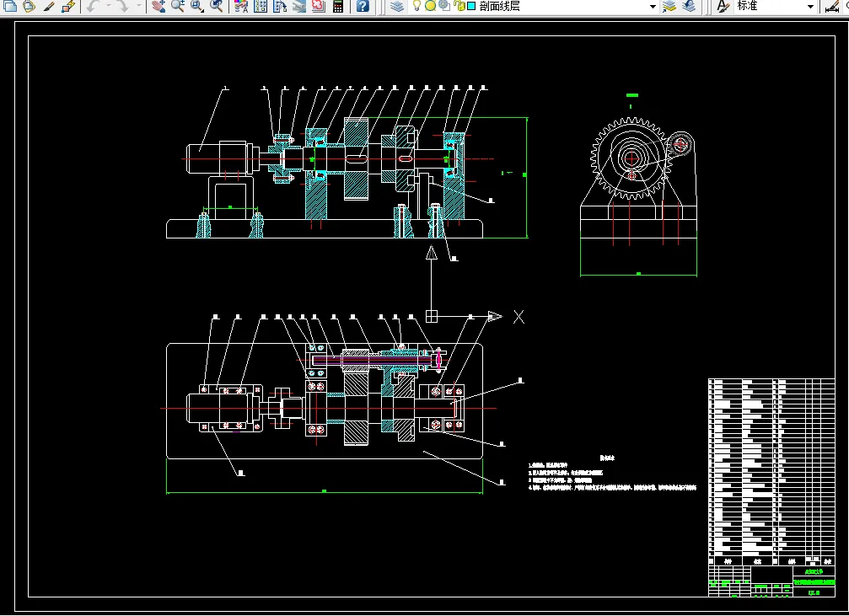Open the QuickCalc calculator

[x=337, y=6]
